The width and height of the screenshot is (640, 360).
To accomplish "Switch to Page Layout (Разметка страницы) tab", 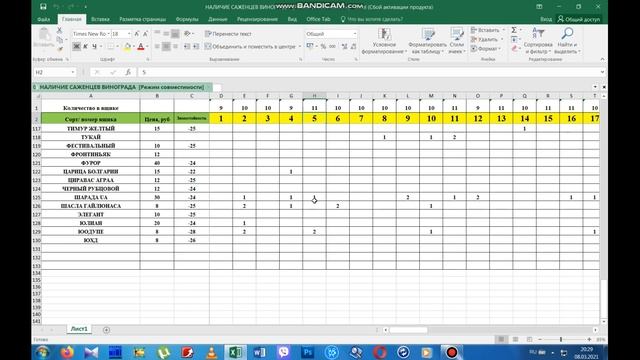I will pos(142,19).
